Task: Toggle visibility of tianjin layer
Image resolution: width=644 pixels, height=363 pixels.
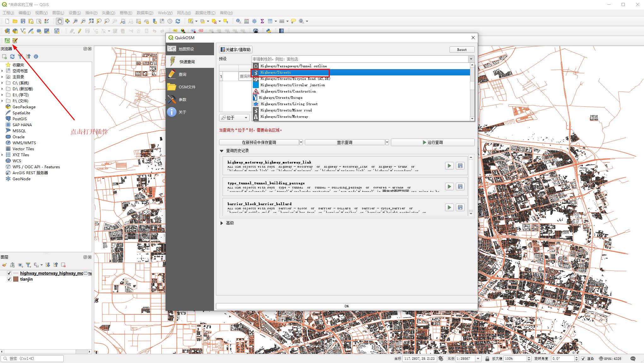Action: click(x=9, y=279)
